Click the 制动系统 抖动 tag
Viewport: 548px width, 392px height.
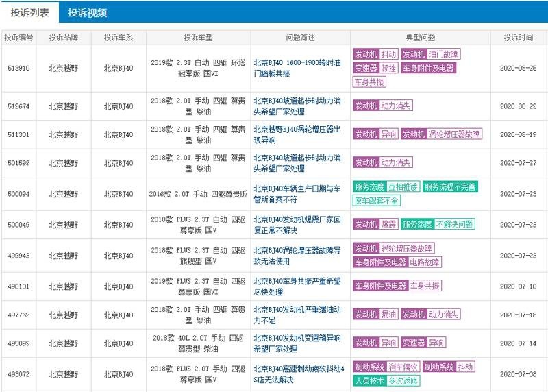click(449, 367)
